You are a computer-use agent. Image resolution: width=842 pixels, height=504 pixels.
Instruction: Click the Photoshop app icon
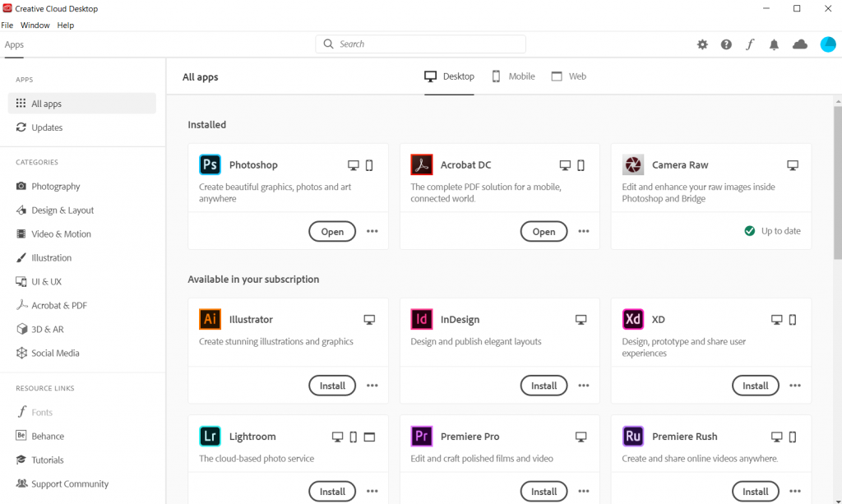[210, 164]
